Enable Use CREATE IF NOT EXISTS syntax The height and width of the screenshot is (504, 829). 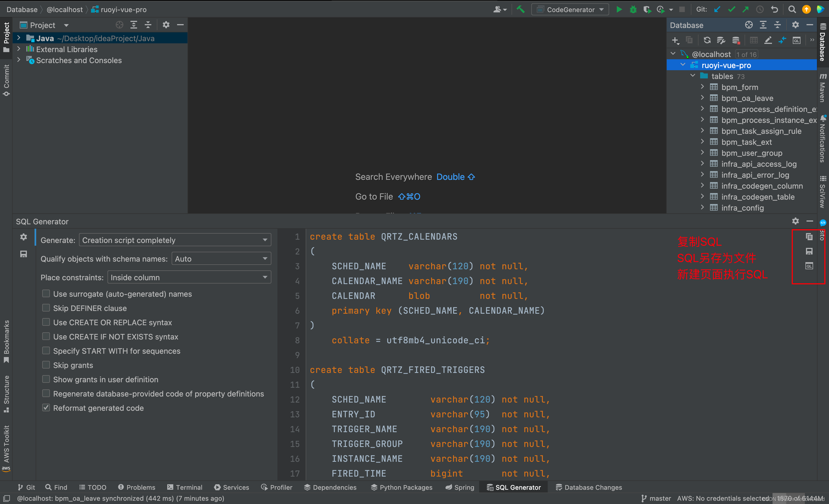(46, 336)
